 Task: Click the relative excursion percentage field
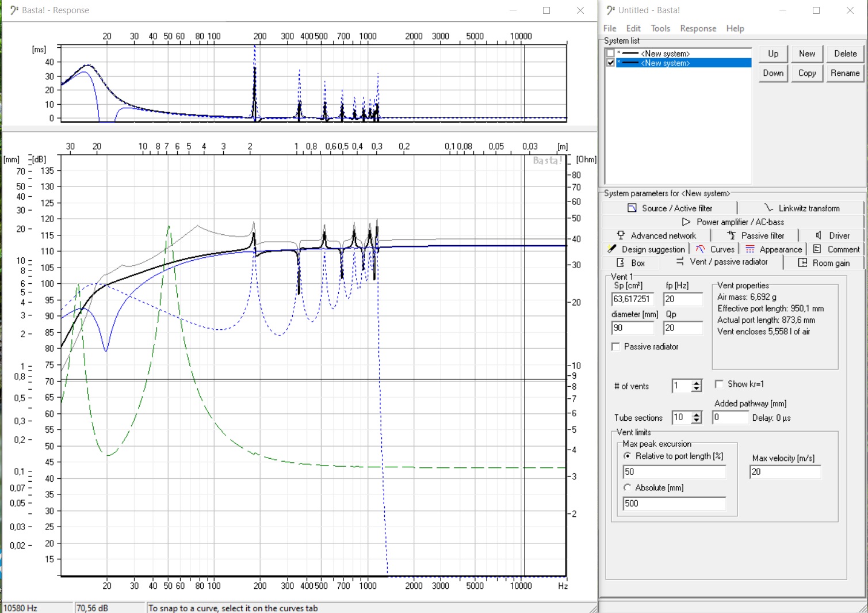point(674,472)
